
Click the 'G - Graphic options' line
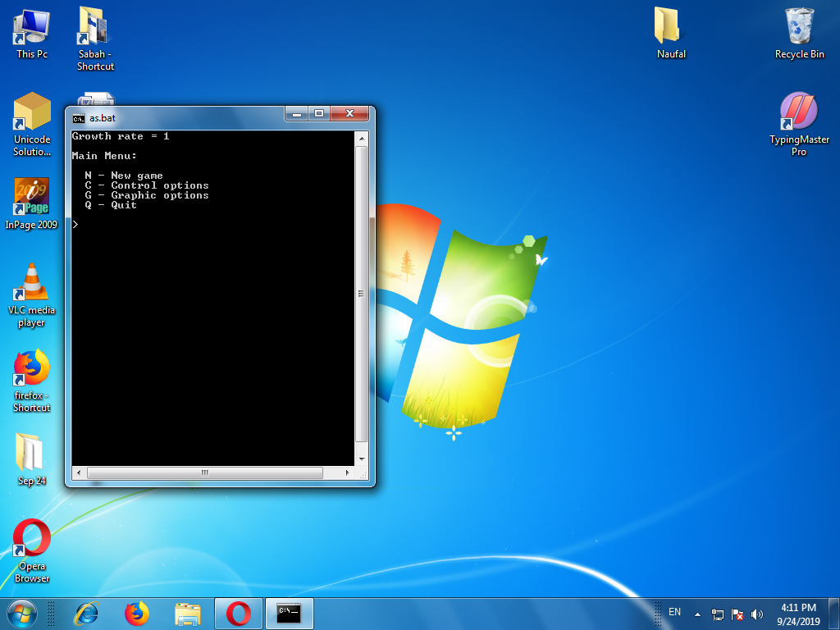(x=147, y=195)
